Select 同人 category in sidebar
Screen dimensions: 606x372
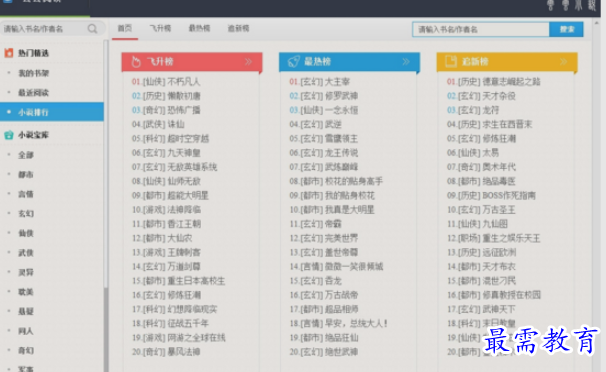[x=26, y=331]
